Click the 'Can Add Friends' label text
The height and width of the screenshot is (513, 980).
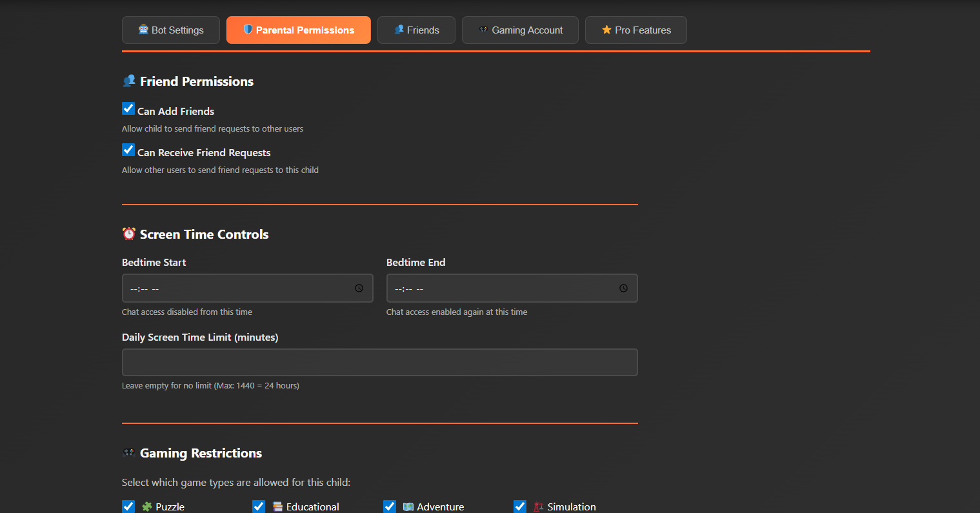[175, 111]
